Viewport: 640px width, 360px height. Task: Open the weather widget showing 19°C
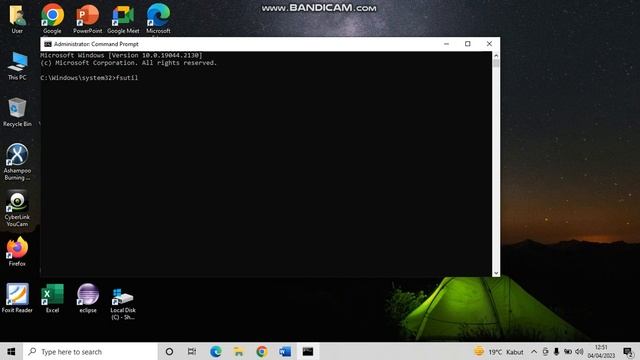498,351
